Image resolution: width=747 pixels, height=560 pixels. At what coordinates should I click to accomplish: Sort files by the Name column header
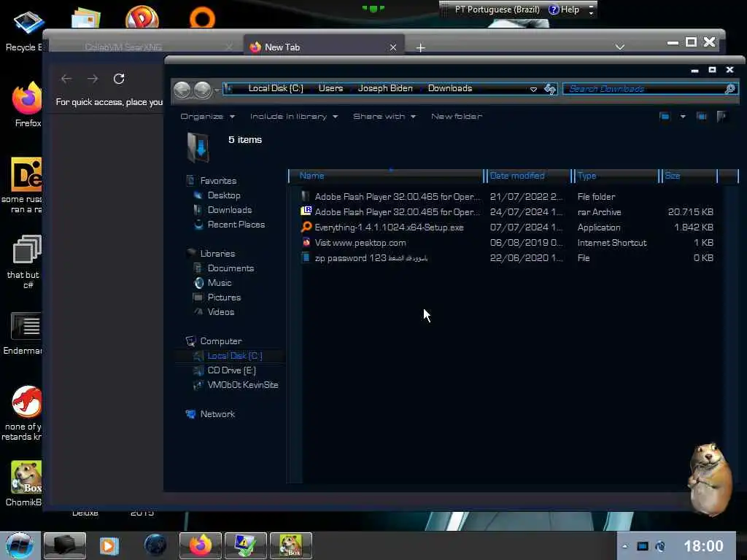[386, 176]
